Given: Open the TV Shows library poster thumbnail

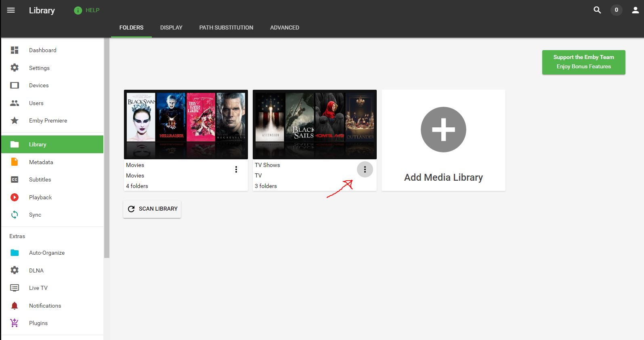Looking at the screenshot, I should pos(315,125).
